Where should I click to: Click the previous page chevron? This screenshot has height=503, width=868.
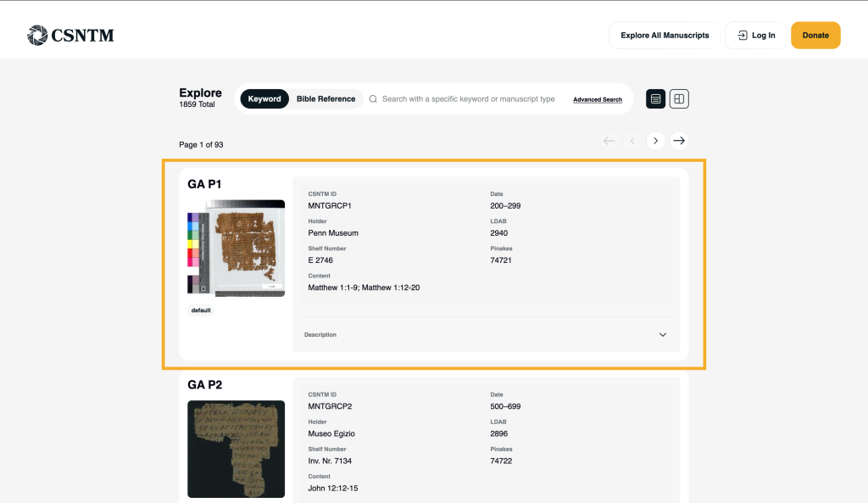(632, 141)
